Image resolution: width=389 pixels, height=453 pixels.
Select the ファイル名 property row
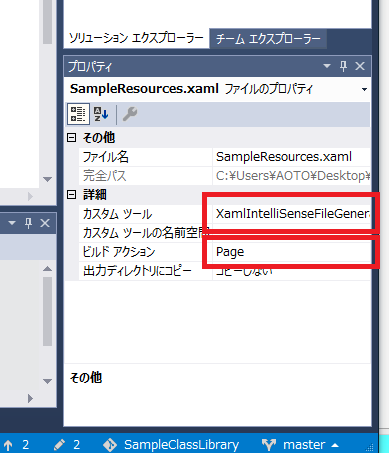pos(225,157)
